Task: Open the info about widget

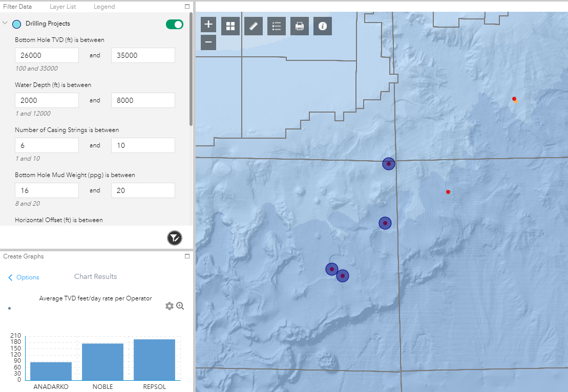Action: click(x=323, y=26)
